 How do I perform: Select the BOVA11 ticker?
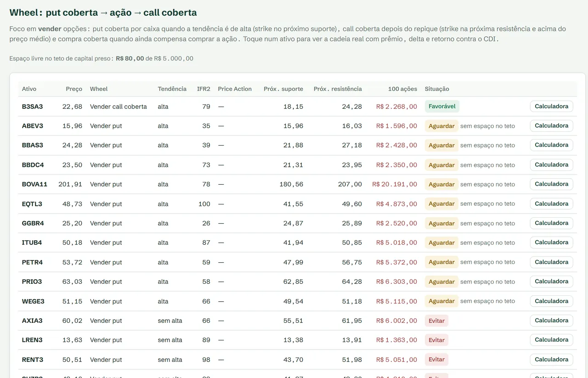tap(34, 184)
